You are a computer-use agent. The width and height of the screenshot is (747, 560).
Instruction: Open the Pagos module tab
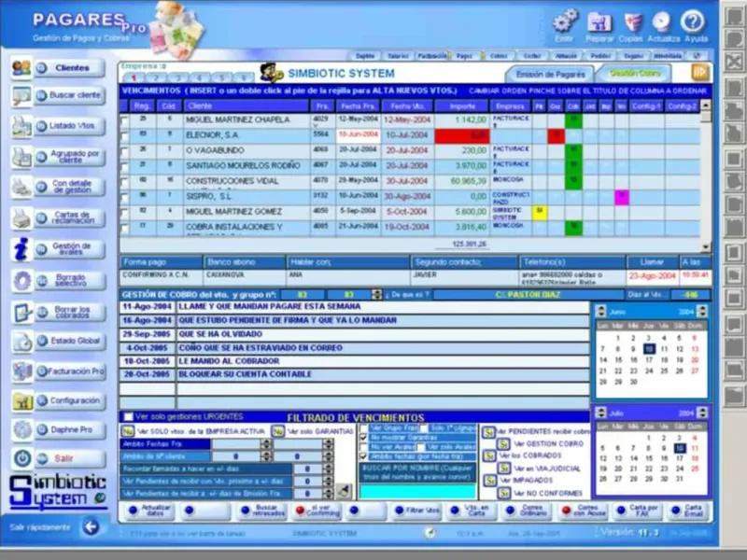(464, 56)
